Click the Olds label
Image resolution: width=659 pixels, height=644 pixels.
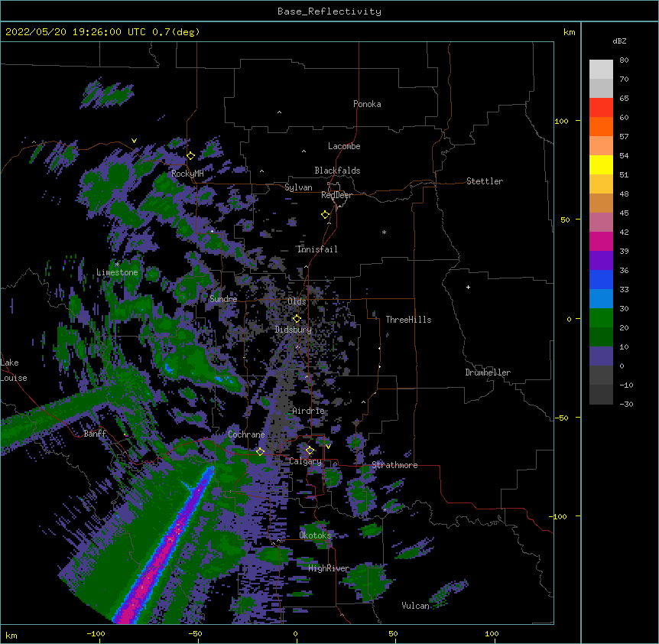pos(297,301)
